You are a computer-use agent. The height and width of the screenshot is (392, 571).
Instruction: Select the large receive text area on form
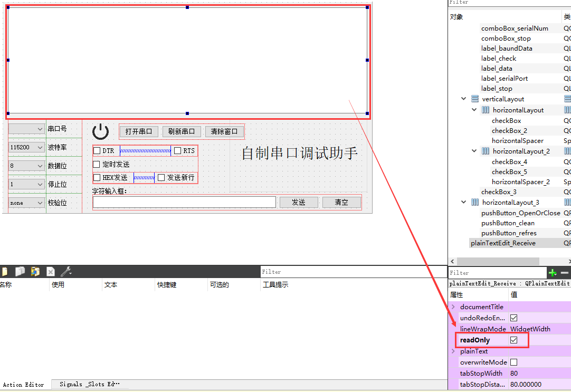187,61
